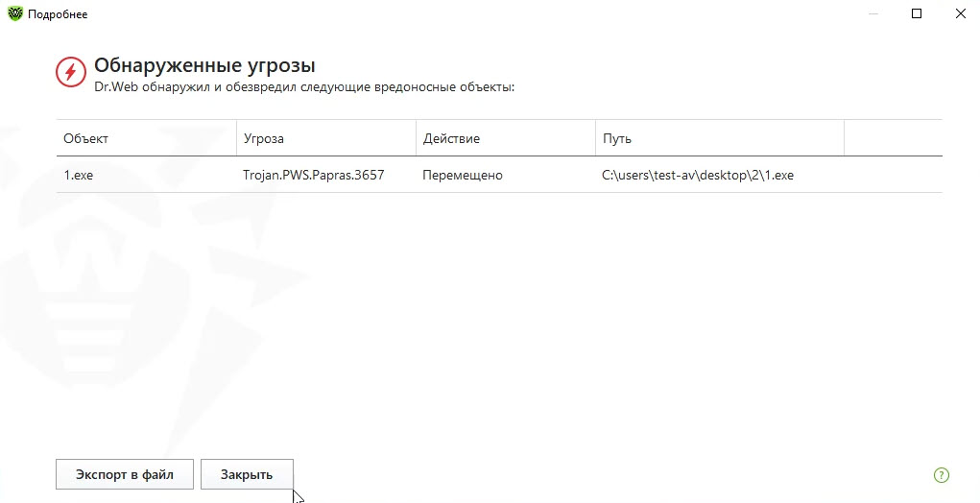
Task: Open help via green question mark icon
Action: [941, 474]
